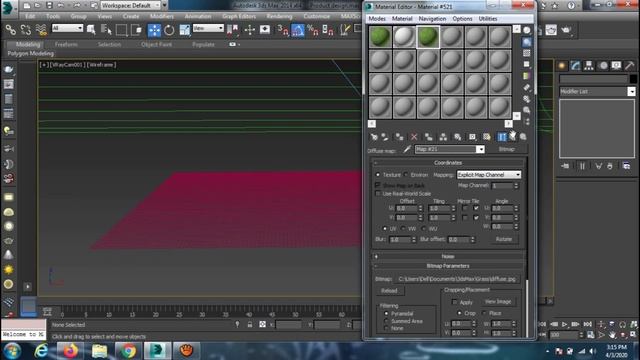
Task: Select Environ radio button
Action: [406, 175]
